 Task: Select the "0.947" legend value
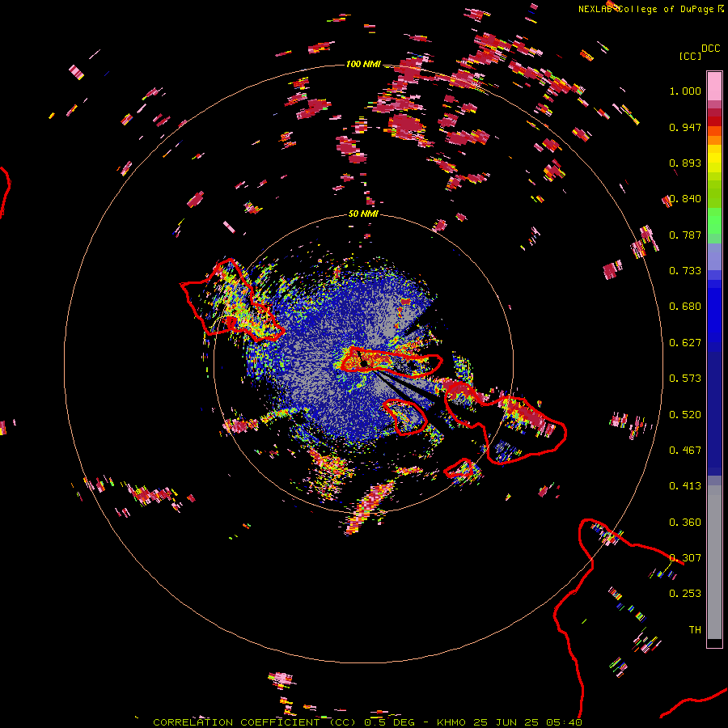685,127
